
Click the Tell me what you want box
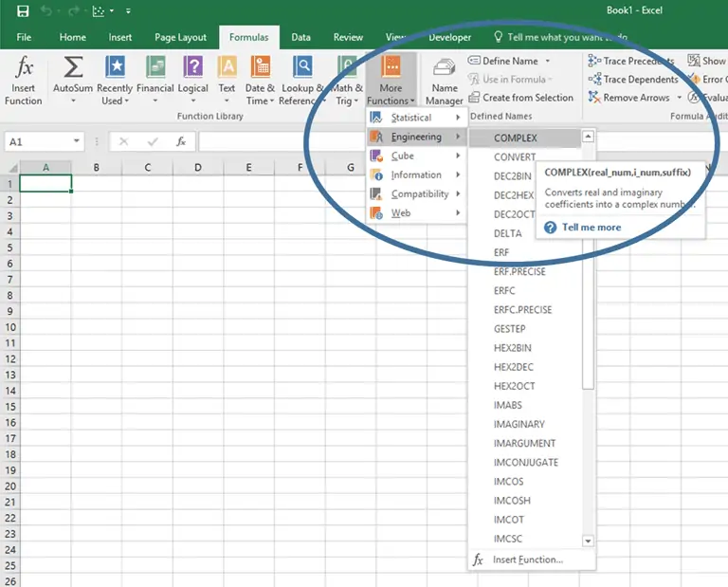[561, 37]
